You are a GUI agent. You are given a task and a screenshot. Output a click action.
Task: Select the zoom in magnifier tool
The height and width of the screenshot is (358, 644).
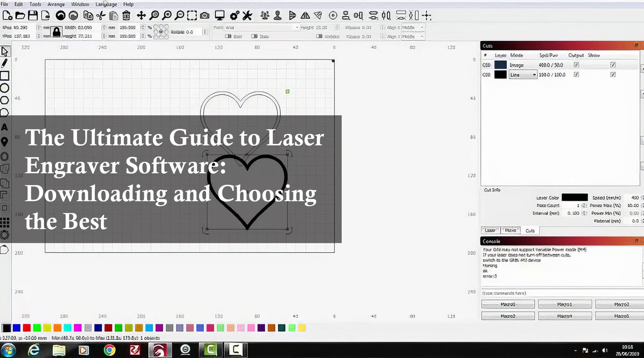point(167,15)
